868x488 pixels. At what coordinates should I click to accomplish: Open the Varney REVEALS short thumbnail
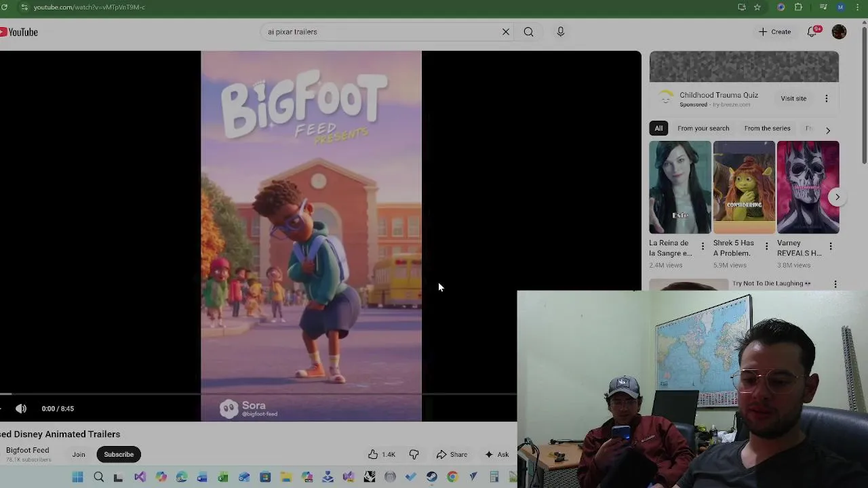pos(808,187)
